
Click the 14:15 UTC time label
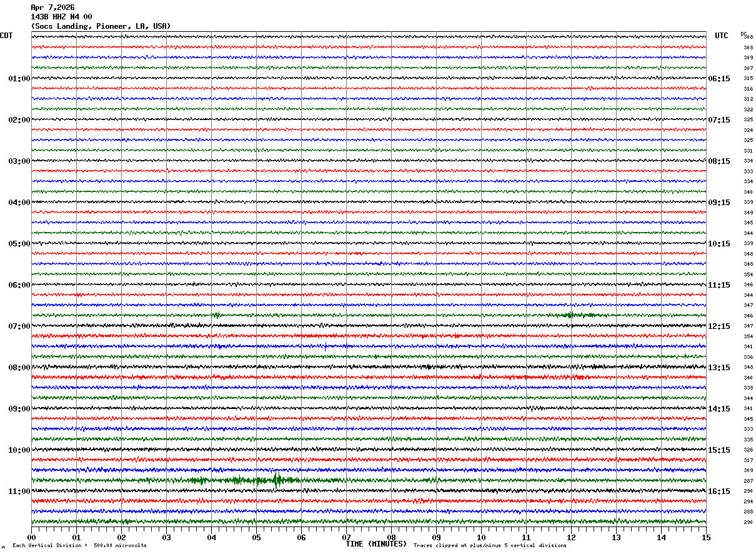tap(719, 409)
